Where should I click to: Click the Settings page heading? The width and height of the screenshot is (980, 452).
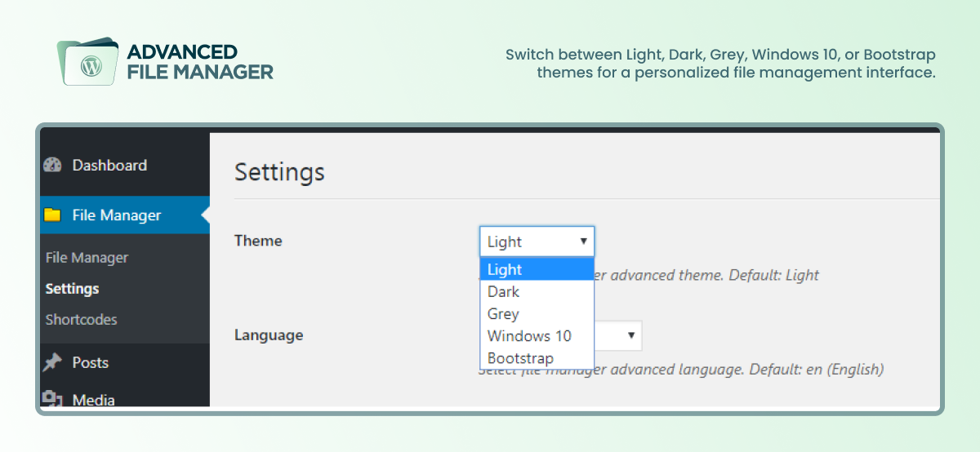[279, 172]
